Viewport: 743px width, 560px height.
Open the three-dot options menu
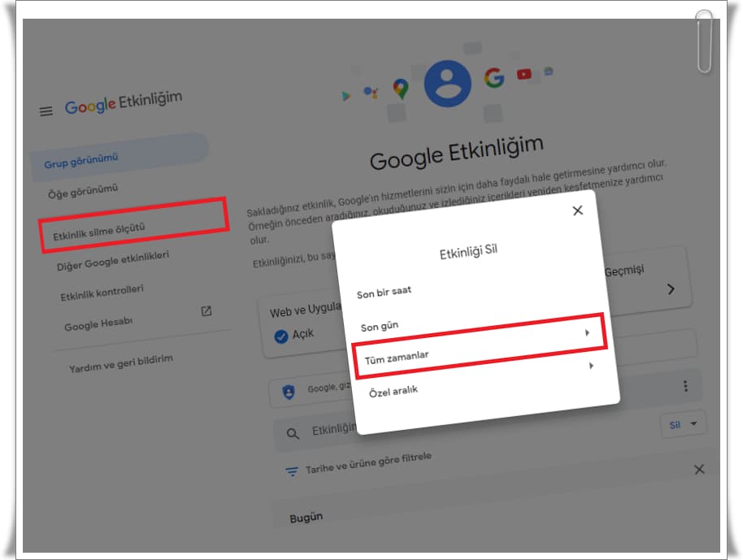685,386
